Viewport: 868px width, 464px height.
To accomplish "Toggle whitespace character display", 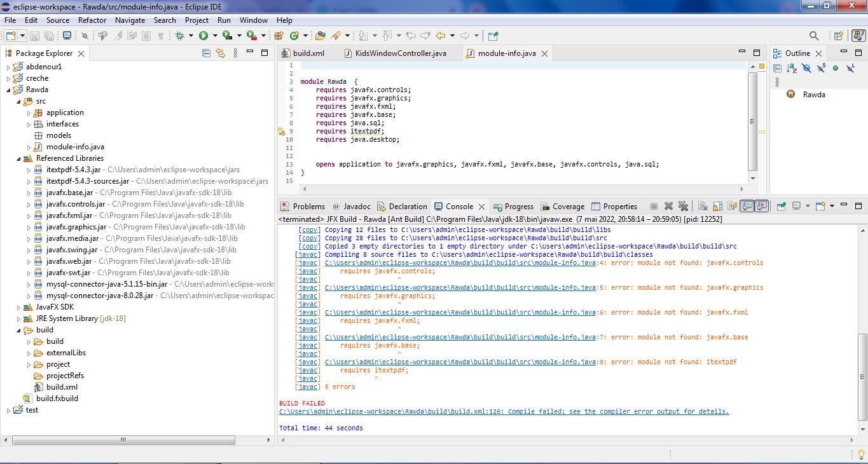I will click(160, 36).
